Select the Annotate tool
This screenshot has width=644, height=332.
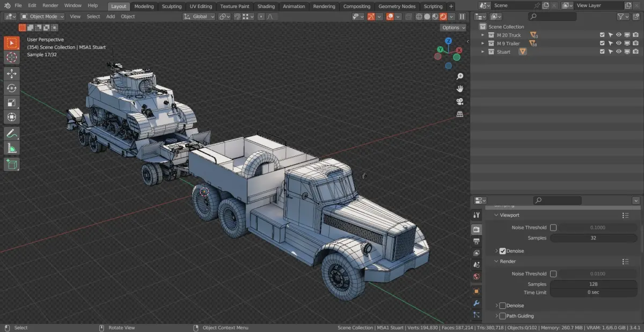tap(12, 134)
